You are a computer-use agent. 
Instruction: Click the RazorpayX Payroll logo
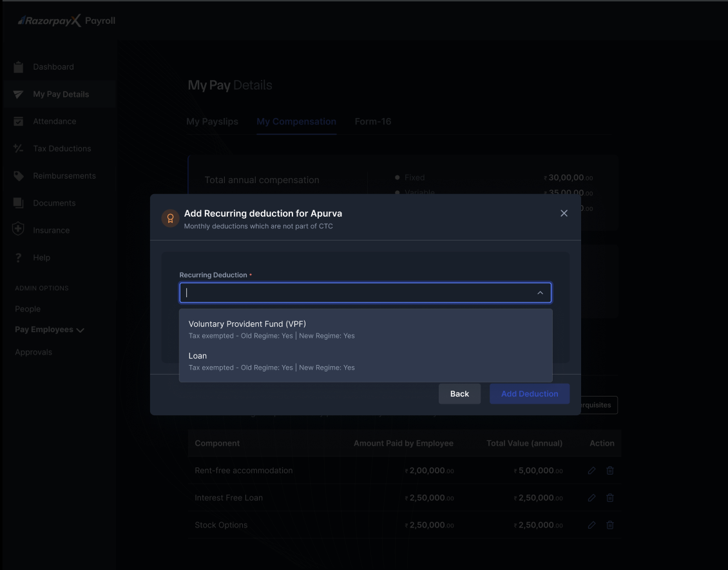coord(66,21)
